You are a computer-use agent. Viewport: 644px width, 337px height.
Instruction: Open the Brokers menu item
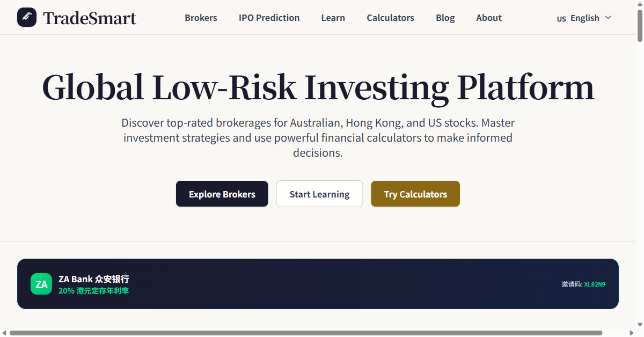click(x=201, y=18)
